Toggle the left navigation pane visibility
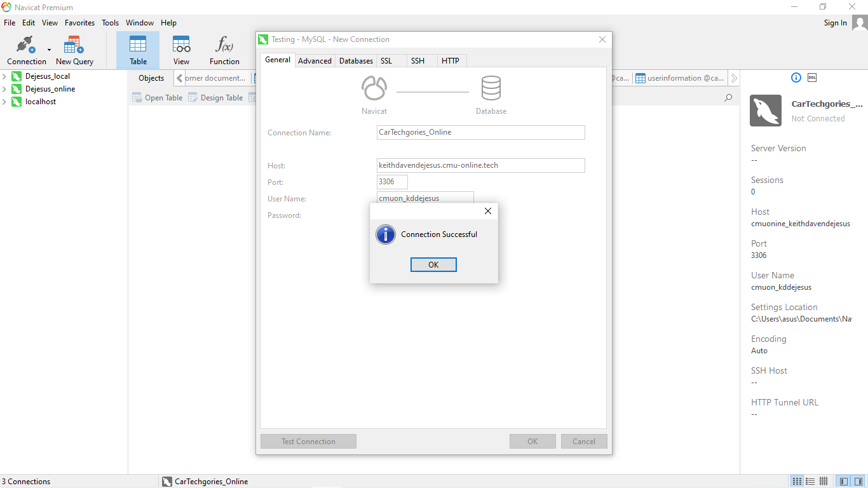 click(843, 481)
